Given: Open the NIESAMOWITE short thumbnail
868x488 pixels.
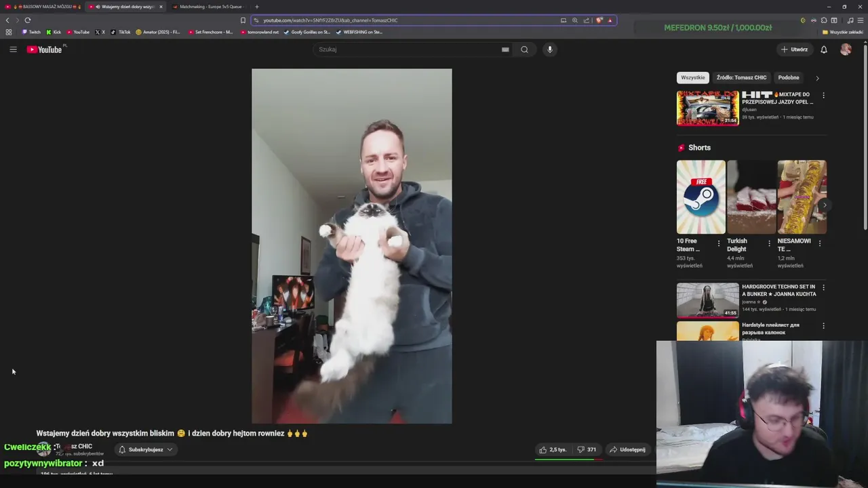Looking at the screenshot, I should coord(802,197).
